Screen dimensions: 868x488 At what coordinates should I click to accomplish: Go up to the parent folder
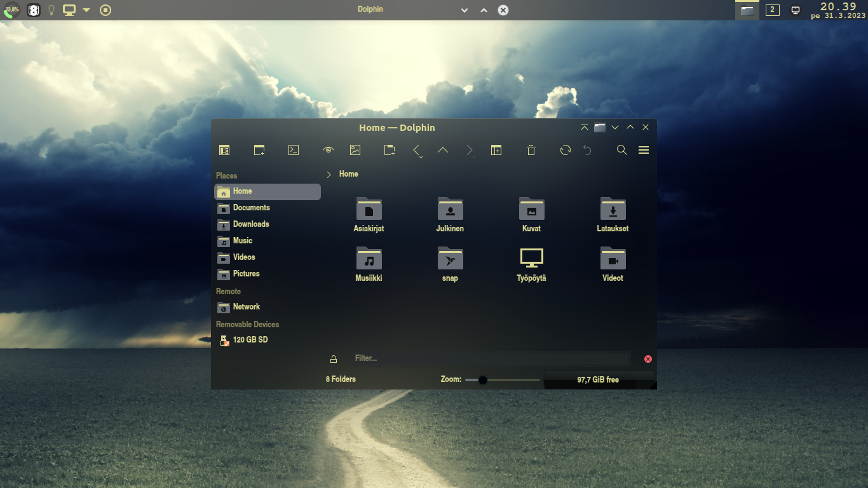443,150
